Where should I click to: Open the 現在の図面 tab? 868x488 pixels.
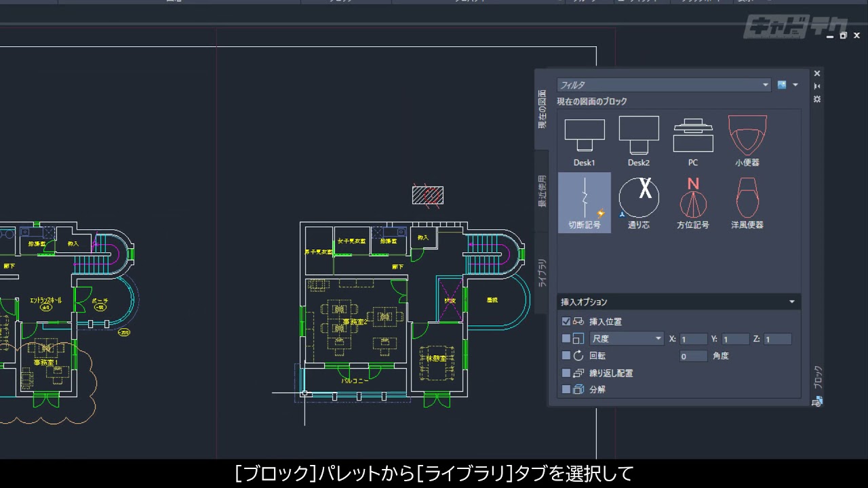[x=542, y=110]
